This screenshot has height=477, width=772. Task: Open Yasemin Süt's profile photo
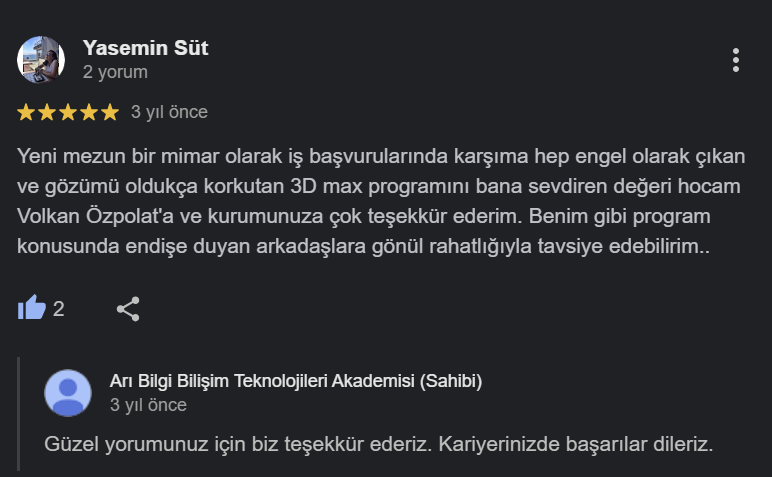coord(41,60)
